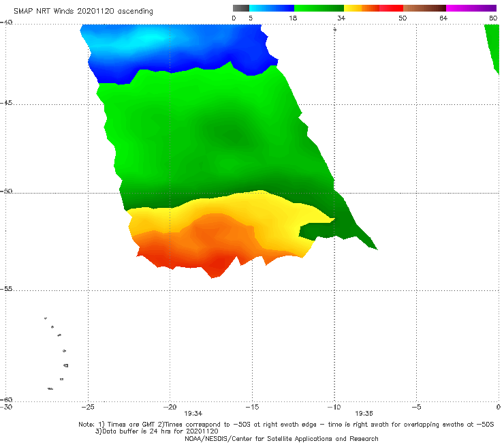This screenshot has height=443, width=504.
Task: Click the gray 0-5 segment of the color bar
Action: pyautogui.click(x=240, y=8)
